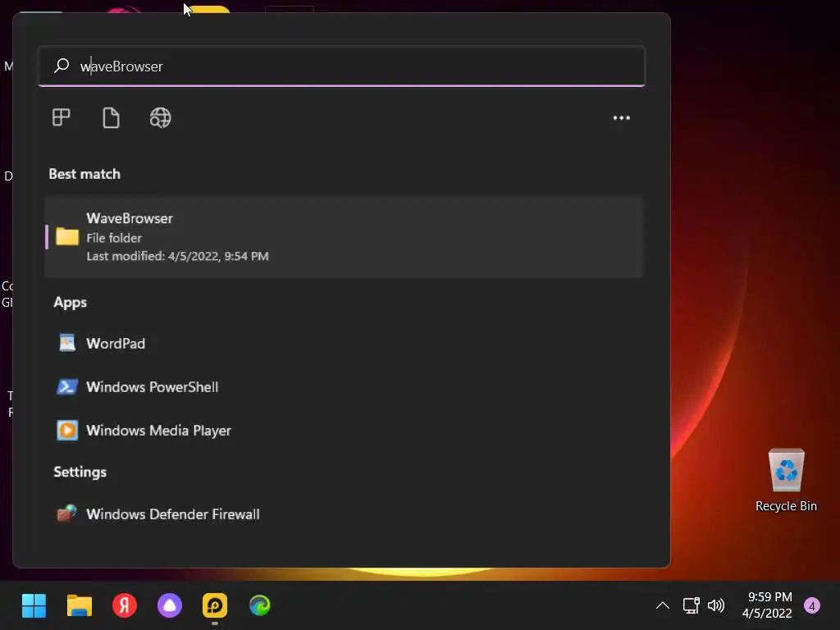Open Microsoft Edge from the taskbar
Screen dimensions: 840x630
pyautogui.click(x=260, y=605)
